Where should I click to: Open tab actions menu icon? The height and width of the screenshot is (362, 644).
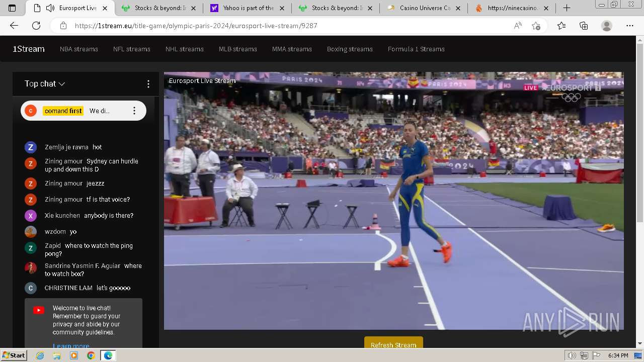point(13,8)
